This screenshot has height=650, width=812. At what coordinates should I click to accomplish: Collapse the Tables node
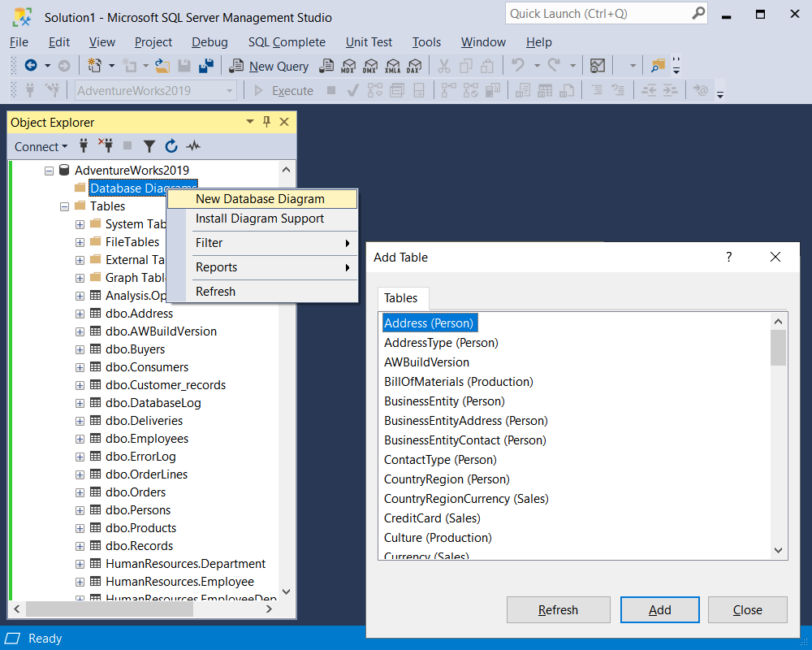64,206
